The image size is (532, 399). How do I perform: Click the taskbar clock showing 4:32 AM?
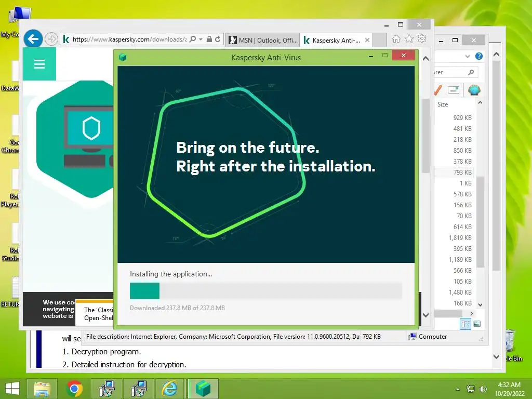point(509,389)
